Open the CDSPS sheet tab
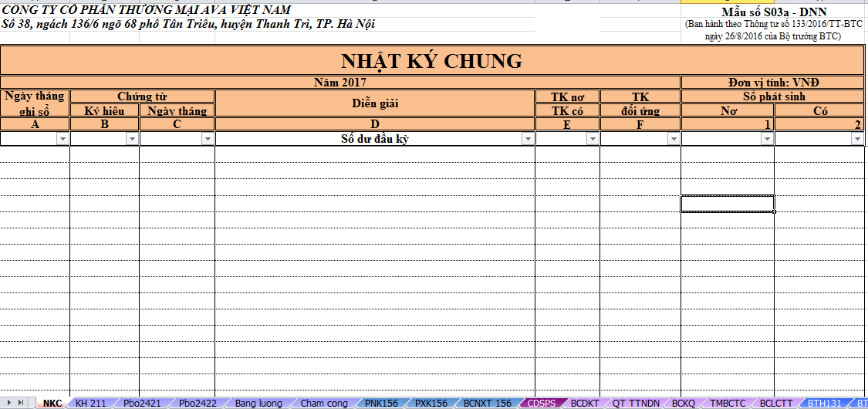The width and height of the screenshot is (868, 409). point(542,403)
